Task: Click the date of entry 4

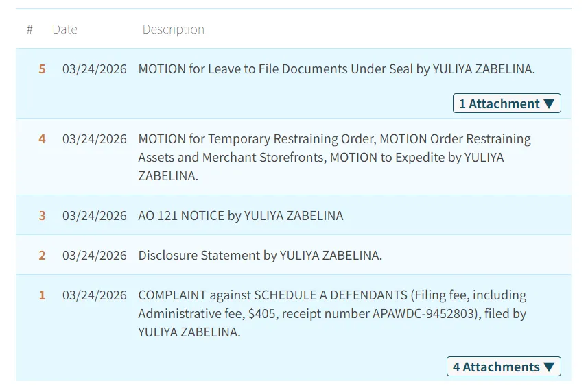Action: click(95, 139)
